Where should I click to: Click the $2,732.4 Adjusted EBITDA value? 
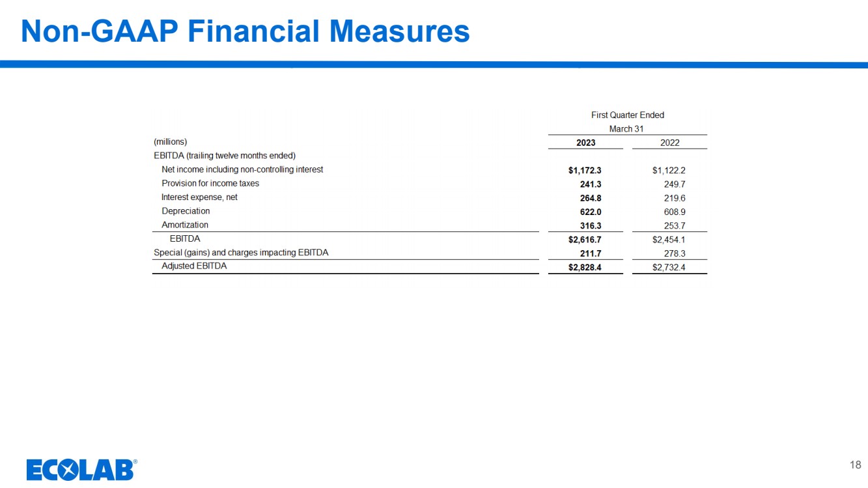coord(669,267)
